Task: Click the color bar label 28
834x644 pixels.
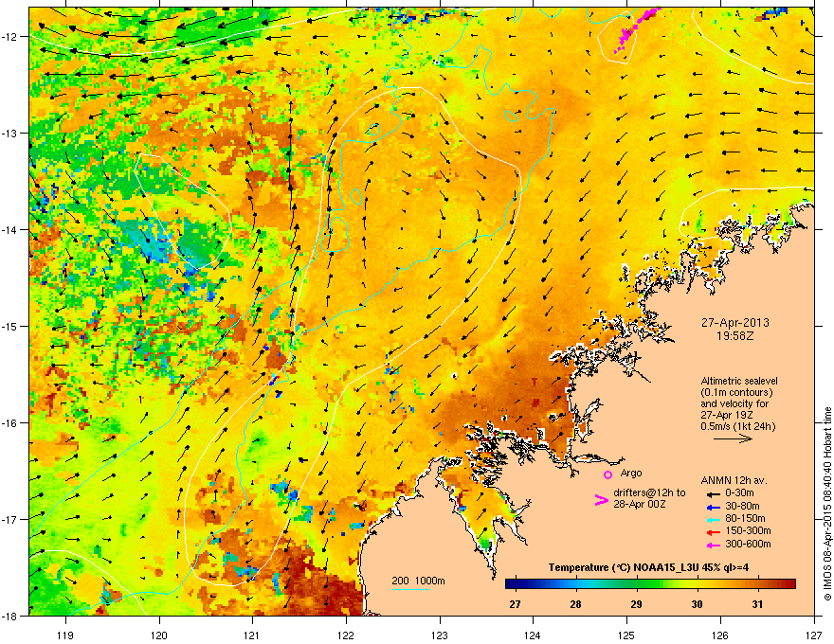Action: coord(575,604)
